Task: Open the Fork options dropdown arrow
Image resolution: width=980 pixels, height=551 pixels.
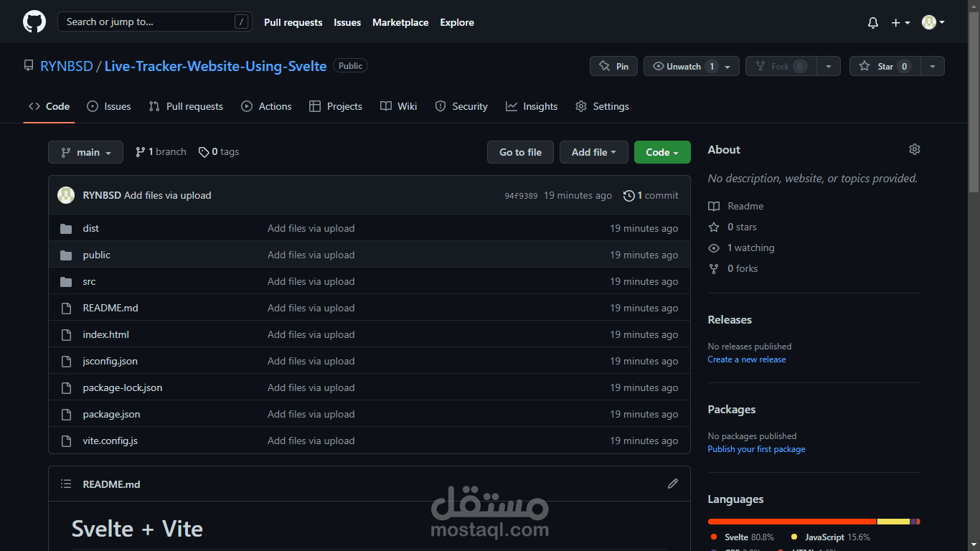Action: 829,66
